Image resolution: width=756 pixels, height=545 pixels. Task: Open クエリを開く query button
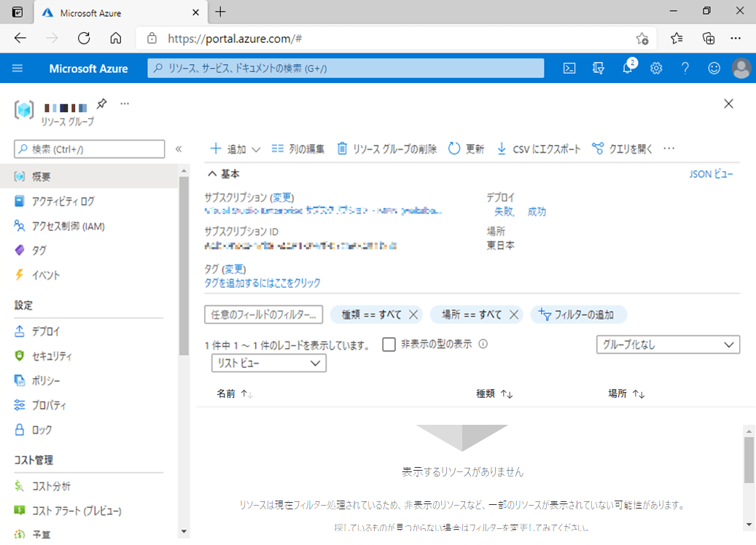click(622, 149)
